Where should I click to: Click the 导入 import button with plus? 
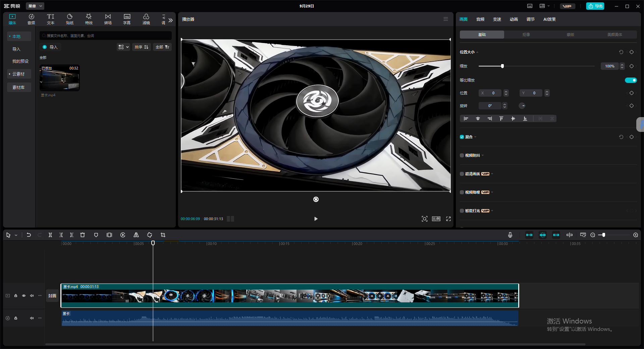[x=50, y=47]
